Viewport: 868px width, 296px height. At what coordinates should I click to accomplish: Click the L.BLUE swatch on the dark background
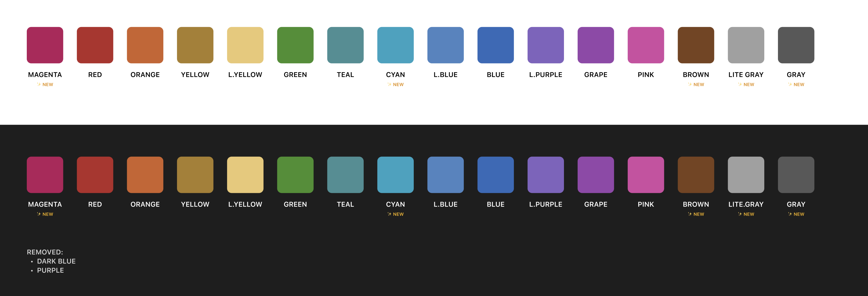(x=445, y=175)
